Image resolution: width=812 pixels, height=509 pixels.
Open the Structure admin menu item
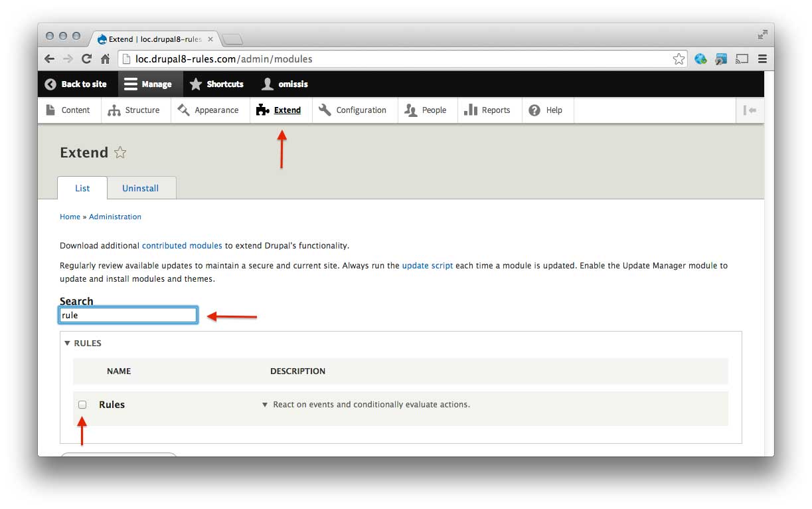(x=135, y=110)
